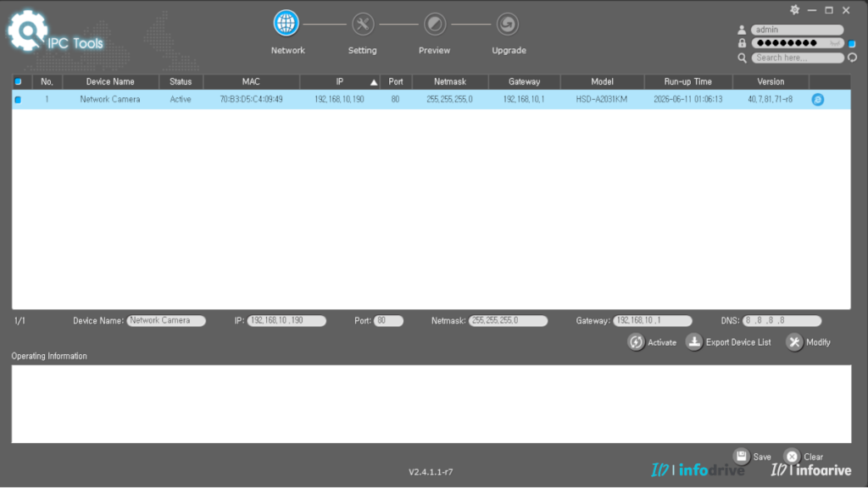
Task: Click the Preview tab label
Action: [434, 50]
